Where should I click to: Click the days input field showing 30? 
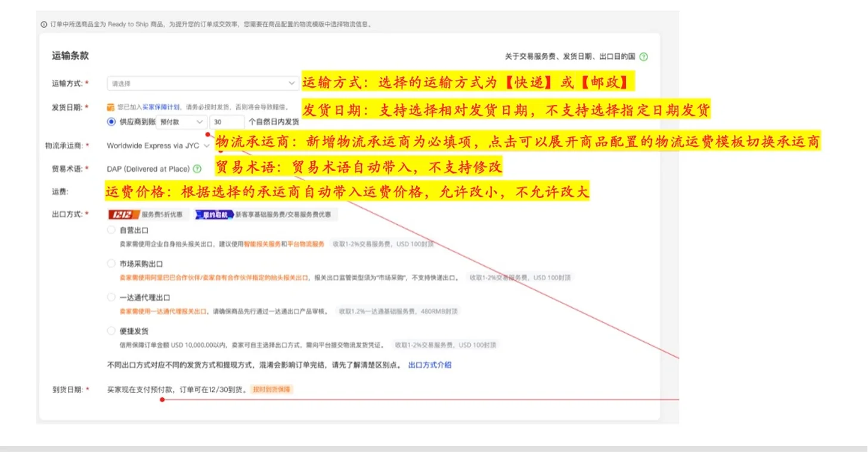pos(227,122)
